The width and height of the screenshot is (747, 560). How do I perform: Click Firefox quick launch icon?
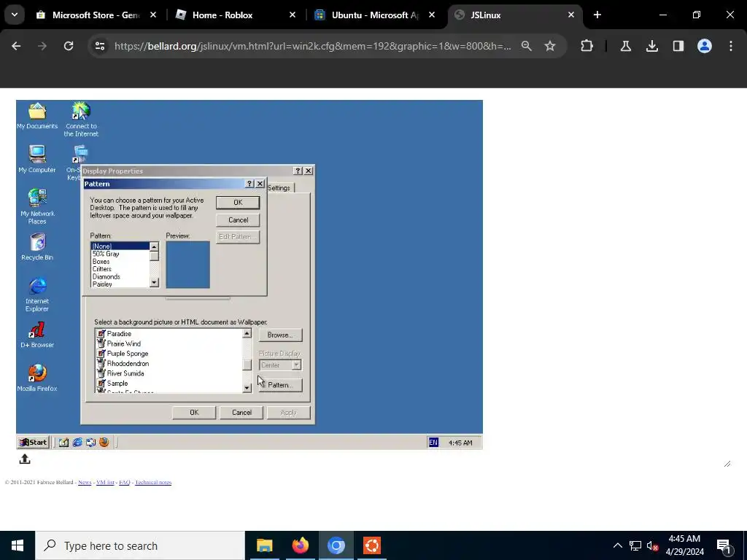104,443
